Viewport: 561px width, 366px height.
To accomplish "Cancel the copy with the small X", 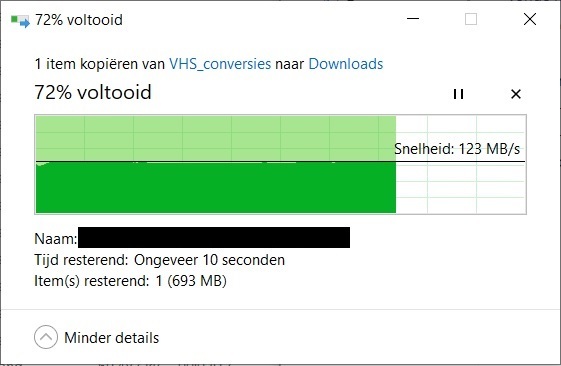I will click(x=516, y=94).
